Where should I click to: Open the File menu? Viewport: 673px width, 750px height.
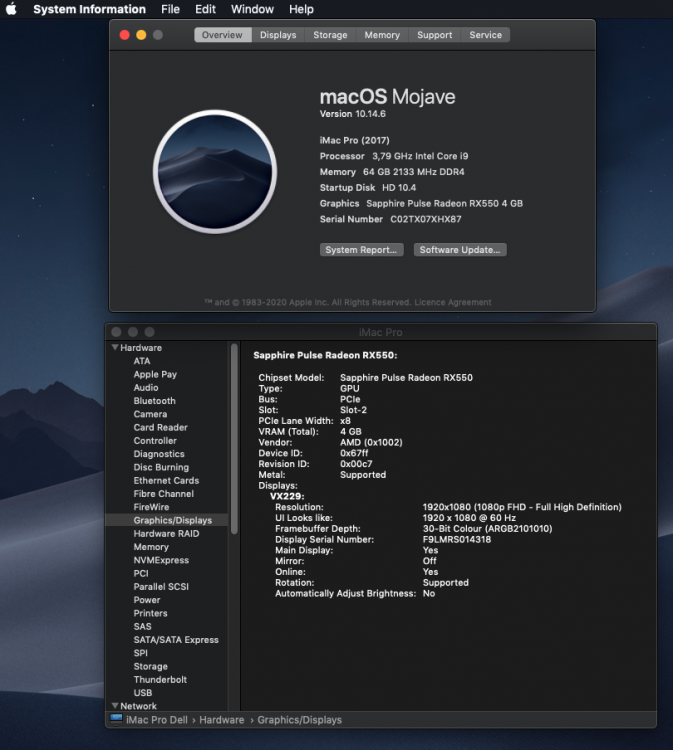170,9
